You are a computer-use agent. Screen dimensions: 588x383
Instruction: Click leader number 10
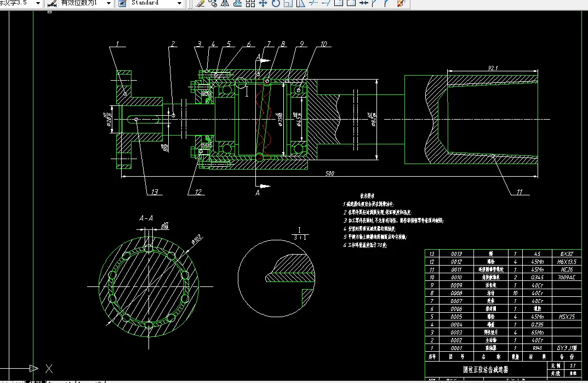click(324, 44)
